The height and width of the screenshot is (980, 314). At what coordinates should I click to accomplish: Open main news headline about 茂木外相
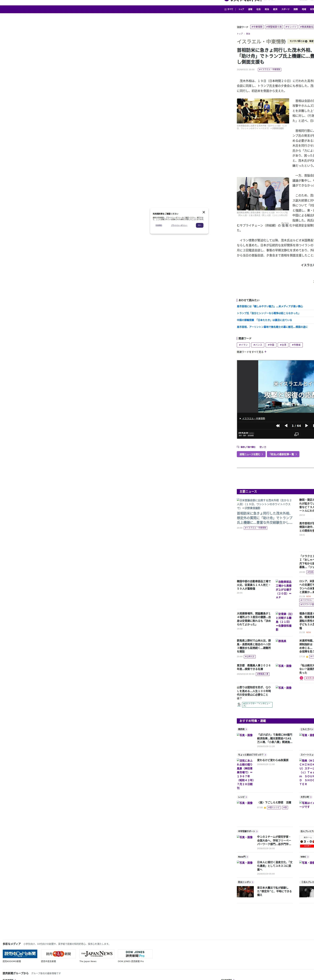264,518
